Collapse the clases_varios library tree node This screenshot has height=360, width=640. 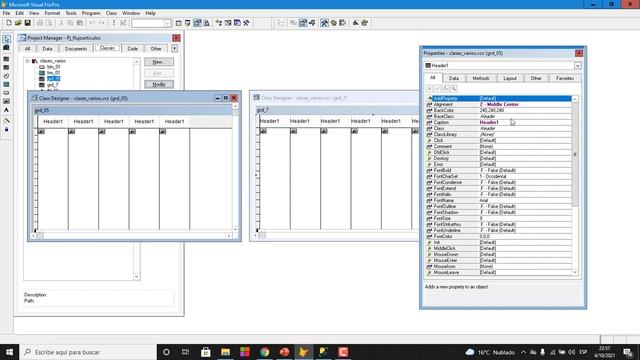tap(27, 61)
